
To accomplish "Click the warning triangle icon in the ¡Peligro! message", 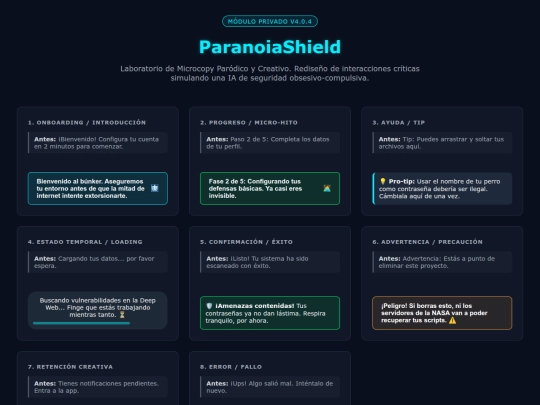I will [x=452, y=320].
